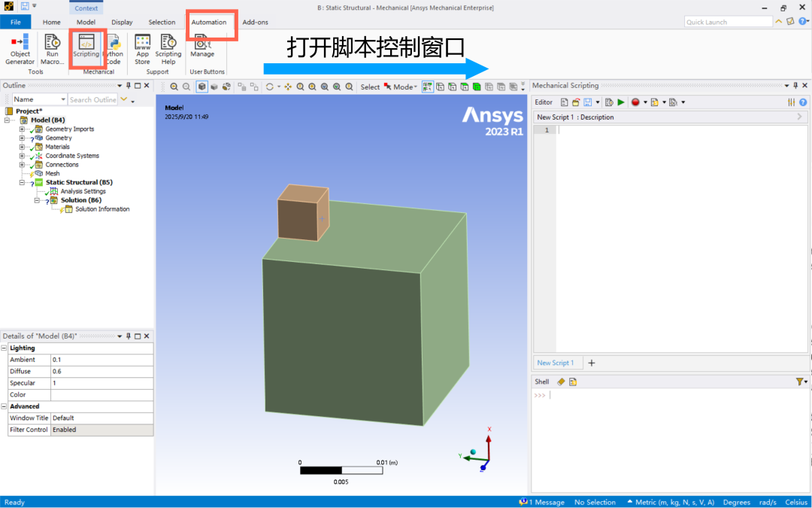
Task: Run the script with the green play button
Action: (x=621, y=102)
